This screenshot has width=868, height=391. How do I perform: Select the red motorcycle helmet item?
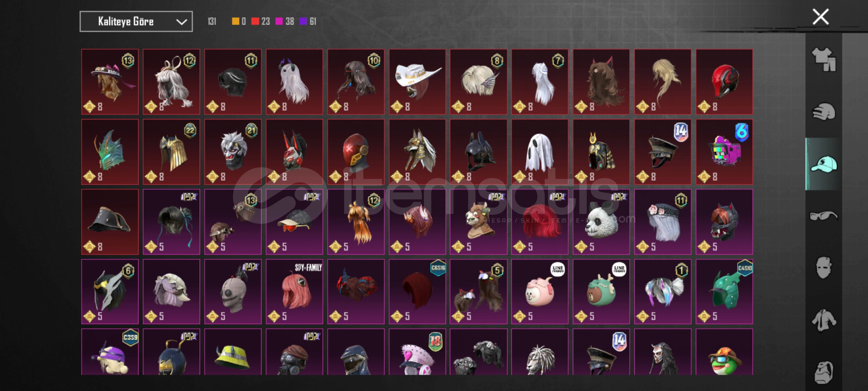click(x=724, y=82)
